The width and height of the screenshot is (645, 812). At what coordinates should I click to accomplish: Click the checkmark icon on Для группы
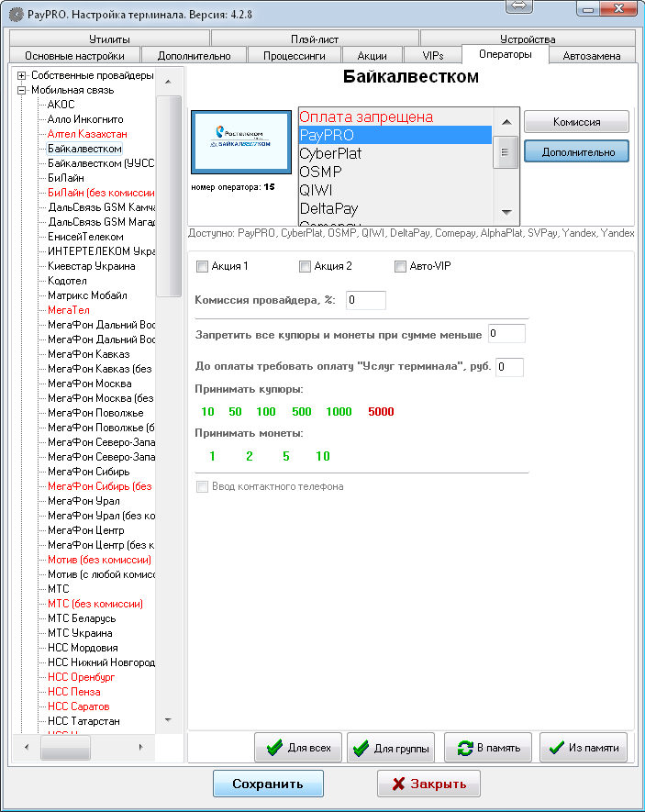click(361, 748)
